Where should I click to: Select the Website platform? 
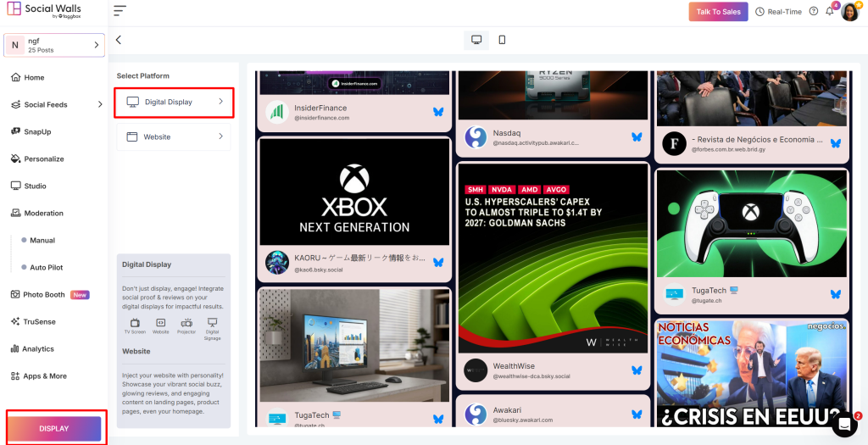coord(174,136)
